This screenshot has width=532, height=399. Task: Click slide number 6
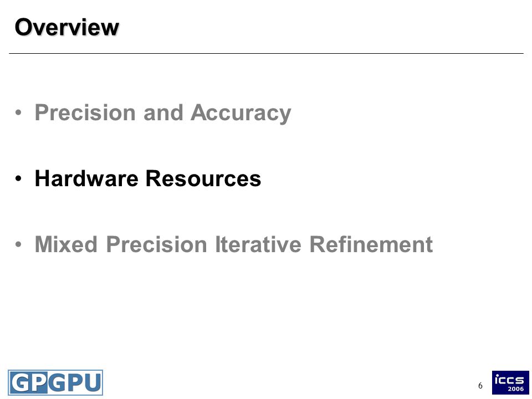(x=480, y=386)
